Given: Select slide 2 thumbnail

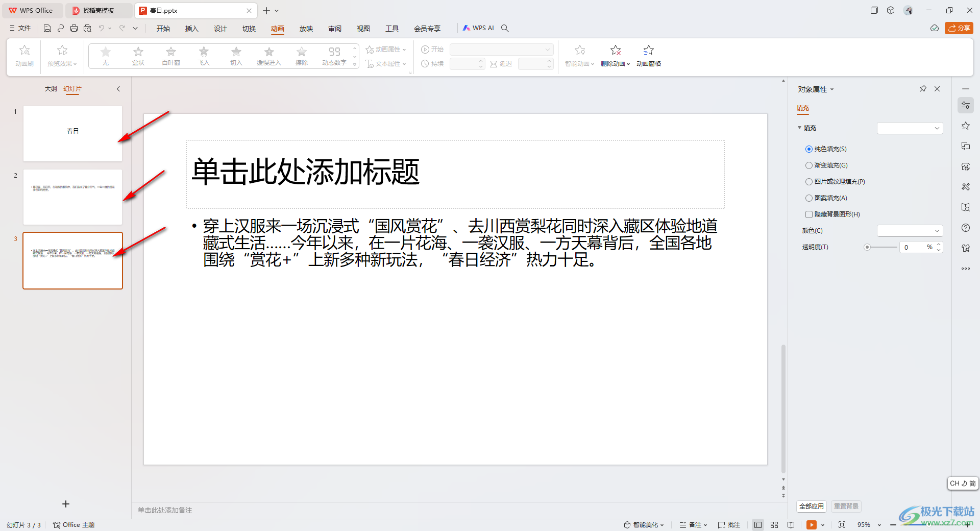Looking at the screenshot, I should [72, 197].
